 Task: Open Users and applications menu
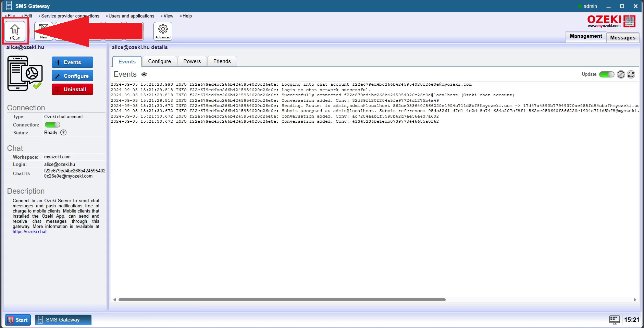coord(131,16)
